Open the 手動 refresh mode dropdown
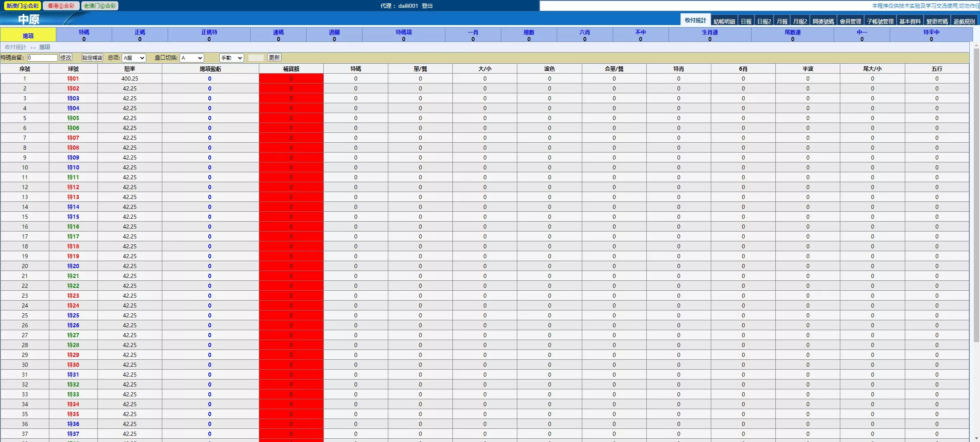Image resolution: width=980 pixels, height=442 pixels. [x=231, y=58]
